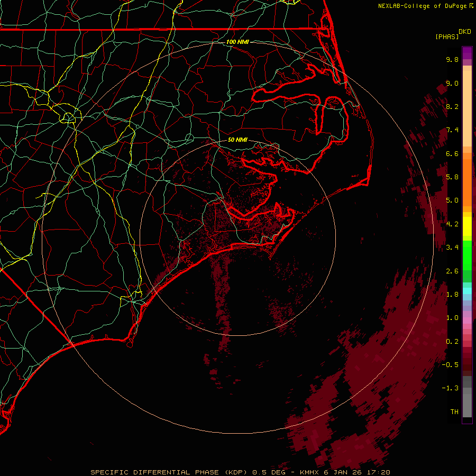This screenshot has height=476, width=476.
Task: Click the 1.8 scale value
Action: pyautogui.click(x=452, y=294)
